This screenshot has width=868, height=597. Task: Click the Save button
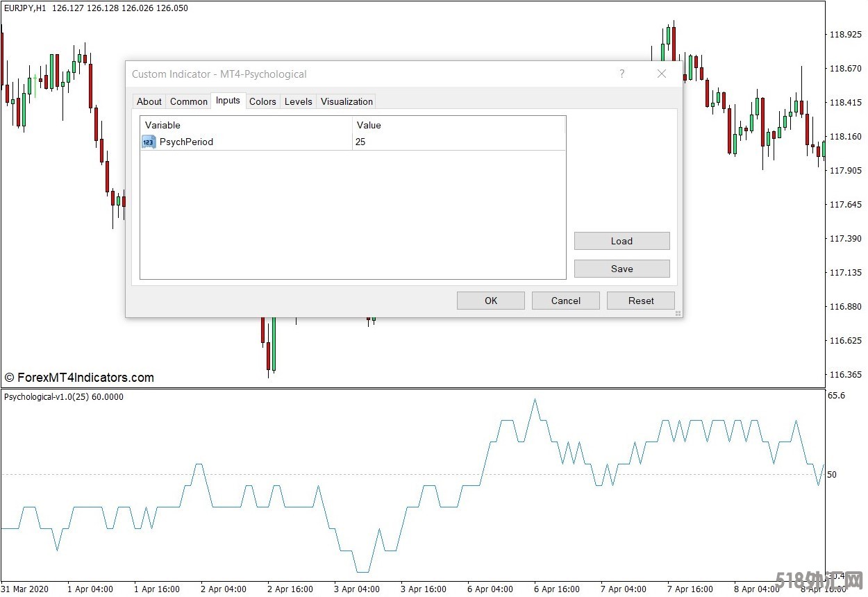coord(621,269)
